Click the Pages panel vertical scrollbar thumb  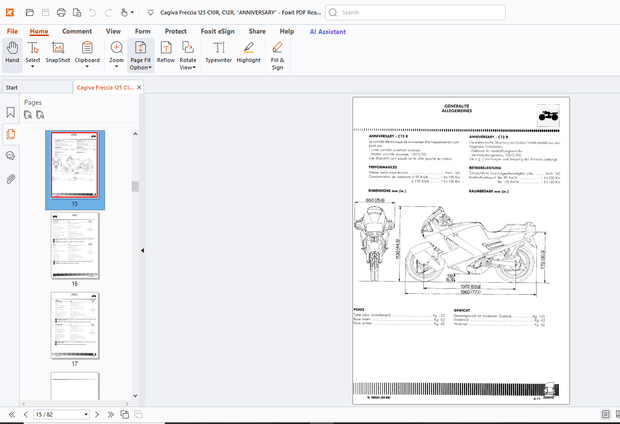pos(135,186)
